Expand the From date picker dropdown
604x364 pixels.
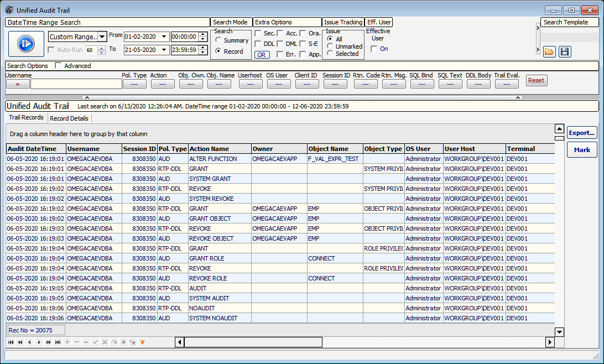point(164,37)
